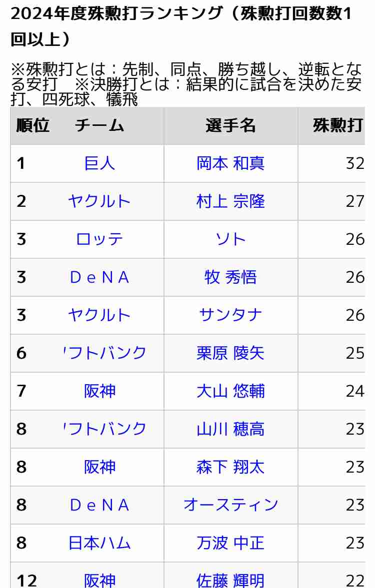Click 山川 穂高 player name
This screenshot has width=375, height=588.
coord(230,429)
